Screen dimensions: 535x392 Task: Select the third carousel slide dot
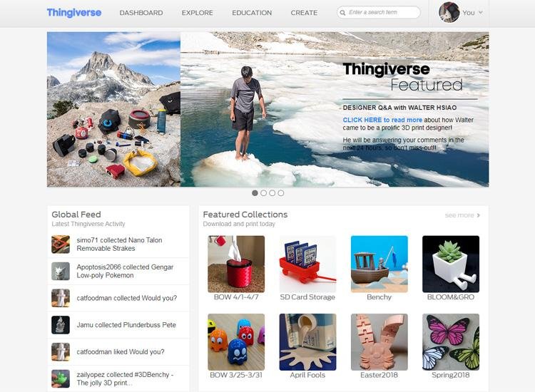click(x=272, y=193)
